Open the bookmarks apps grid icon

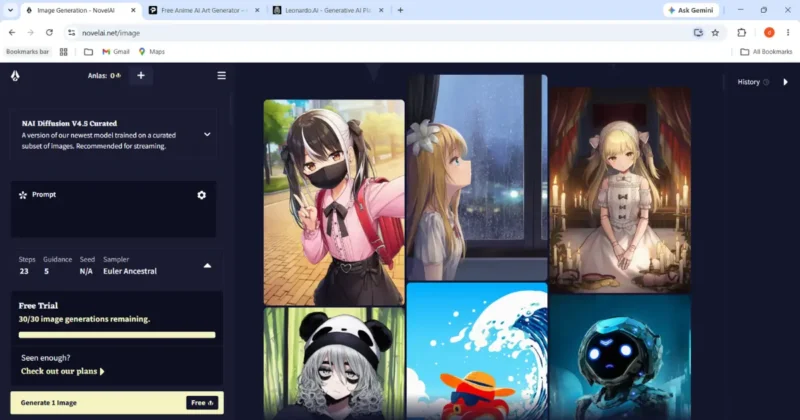pos(64,52)
